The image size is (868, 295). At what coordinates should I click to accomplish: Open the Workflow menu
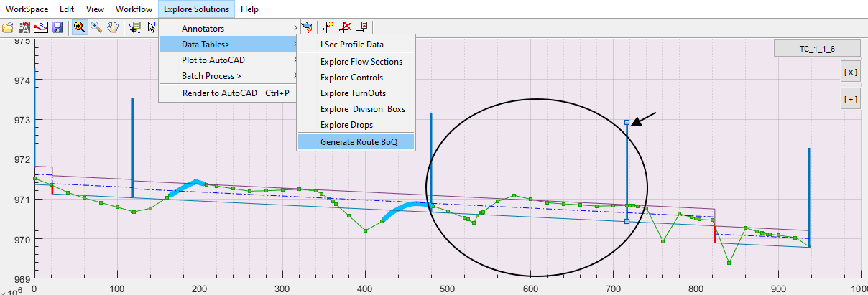tap(134, 9)
